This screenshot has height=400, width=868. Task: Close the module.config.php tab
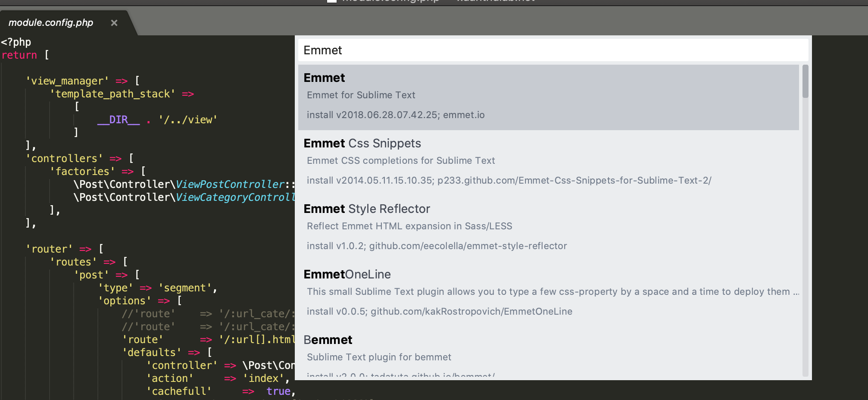coord(114,23)
